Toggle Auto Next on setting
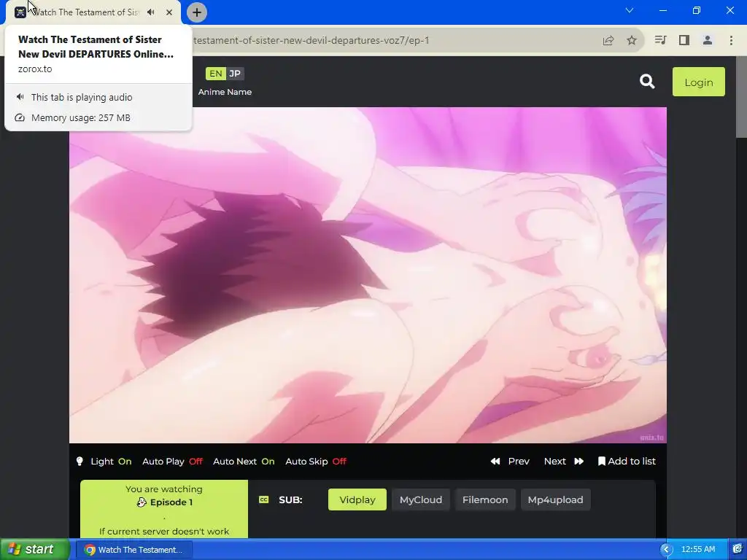Screen dimensions: 747x560 [244, 461]
